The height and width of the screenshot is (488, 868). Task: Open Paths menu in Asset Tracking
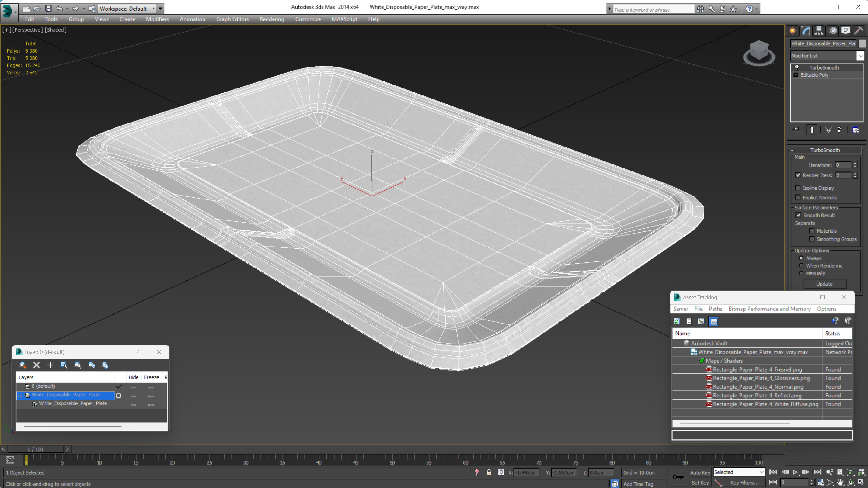715,309
